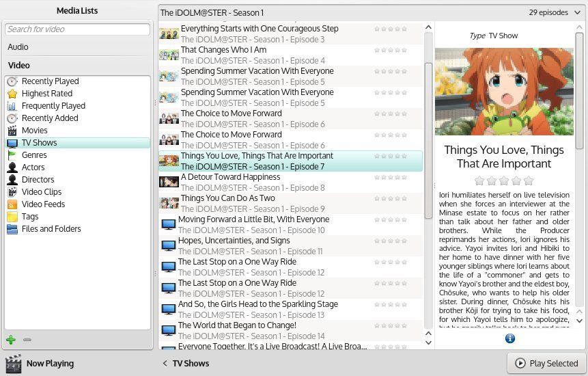Viewport: 588px width, 376px height.
Task: Click the Recently Played clock icon
Action: point(12,81)
